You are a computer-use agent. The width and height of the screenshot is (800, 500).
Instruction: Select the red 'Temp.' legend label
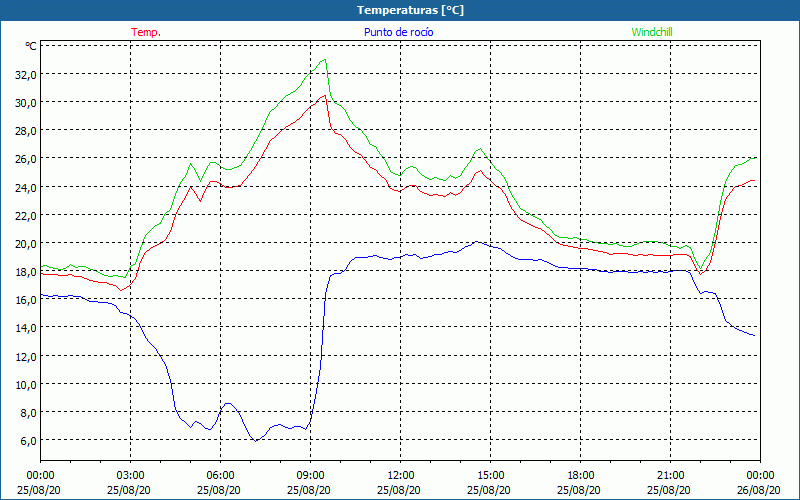point(146,32)
